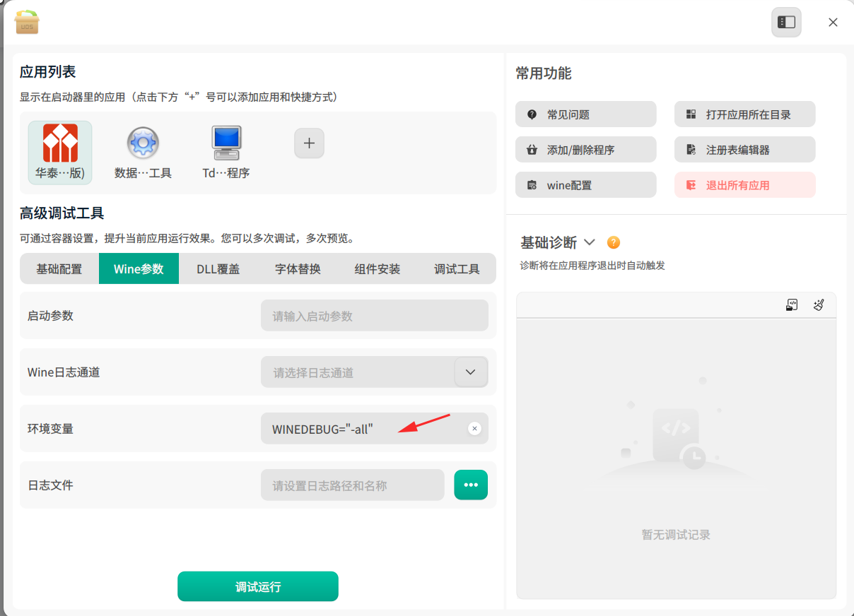Open help via orange question mark icon
This screenshot has width=854, height=616.
tap(614, 242)
